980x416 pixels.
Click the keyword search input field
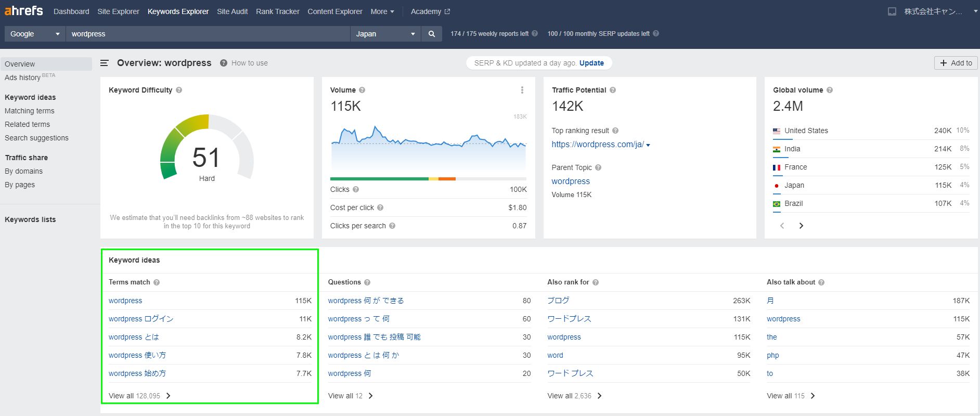(208, 34)
